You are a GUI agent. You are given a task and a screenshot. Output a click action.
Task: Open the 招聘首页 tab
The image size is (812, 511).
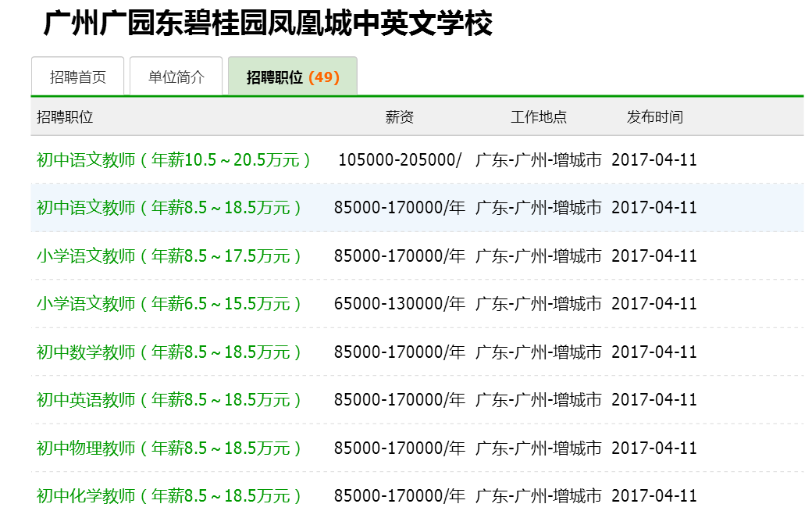(78, 77)
